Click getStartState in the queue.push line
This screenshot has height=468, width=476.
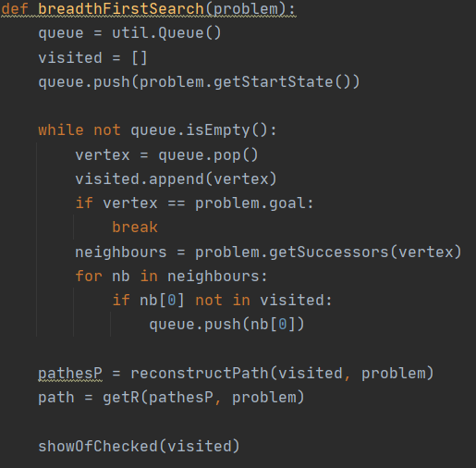point(273,82)
